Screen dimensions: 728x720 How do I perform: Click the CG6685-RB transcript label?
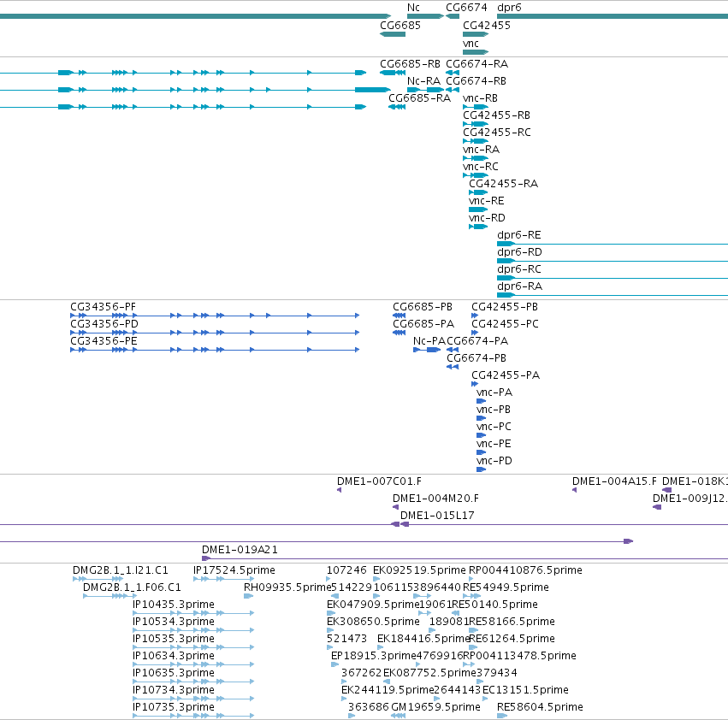coord(410,63)
